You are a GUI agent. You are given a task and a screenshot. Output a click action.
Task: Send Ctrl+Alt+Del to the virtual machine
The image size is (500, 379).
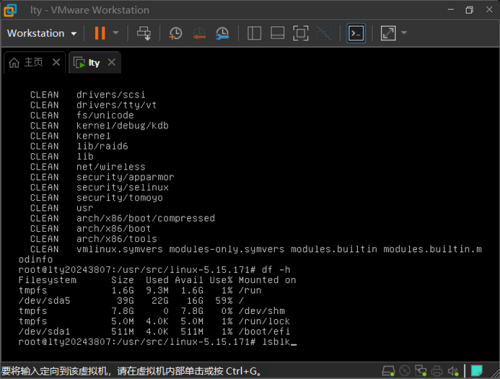[x=144, y=33]
